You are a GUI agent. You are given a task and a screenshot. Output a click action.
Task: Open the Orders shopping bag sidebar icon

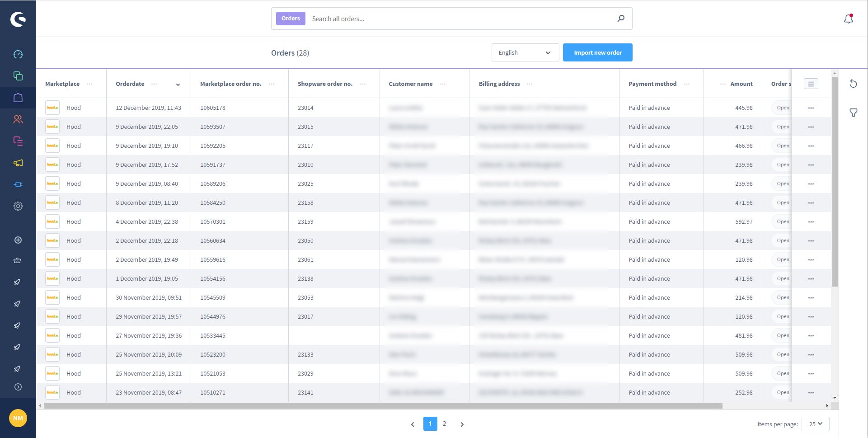pyautogui.click(x=18, y=98)
